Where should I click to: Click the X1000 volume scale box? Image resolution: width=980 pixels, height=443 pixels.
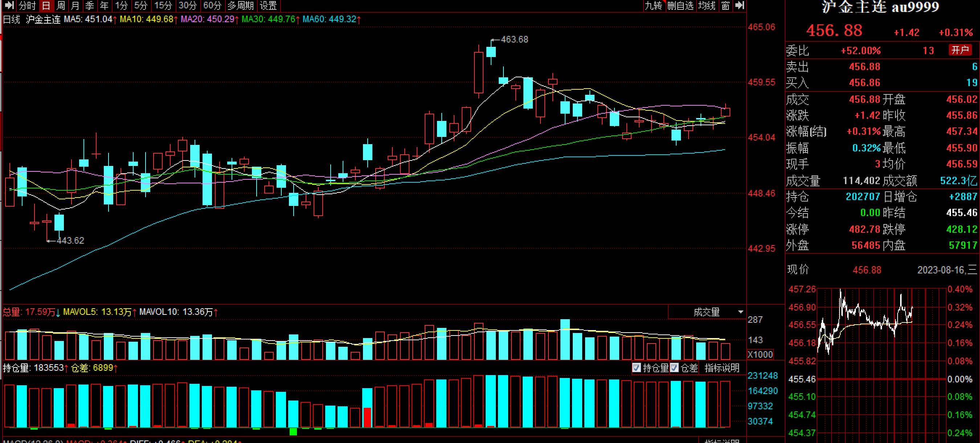pos(760,354)
